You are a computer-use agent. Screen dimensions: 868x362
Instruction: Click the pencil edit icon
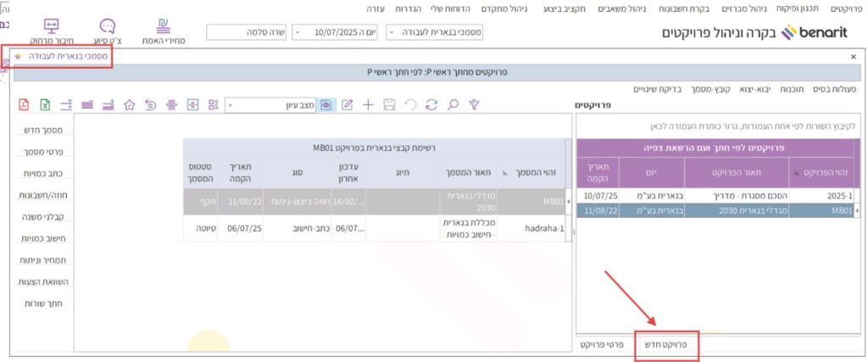[347, 105]
